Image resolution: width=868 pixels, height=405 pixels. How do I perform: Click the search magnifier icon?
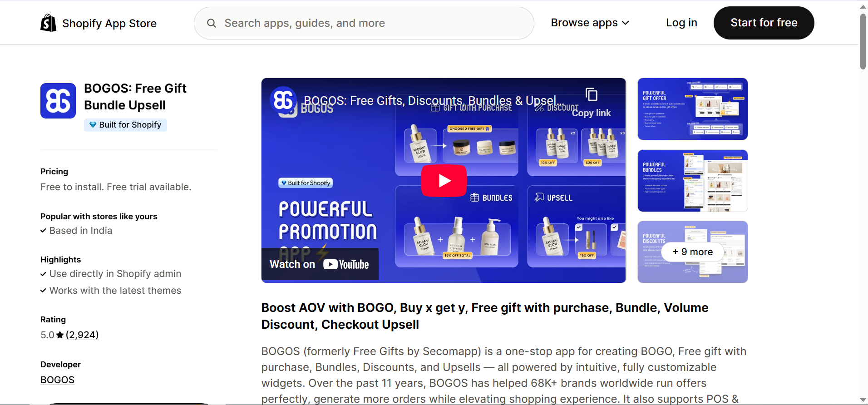(212, 23)
